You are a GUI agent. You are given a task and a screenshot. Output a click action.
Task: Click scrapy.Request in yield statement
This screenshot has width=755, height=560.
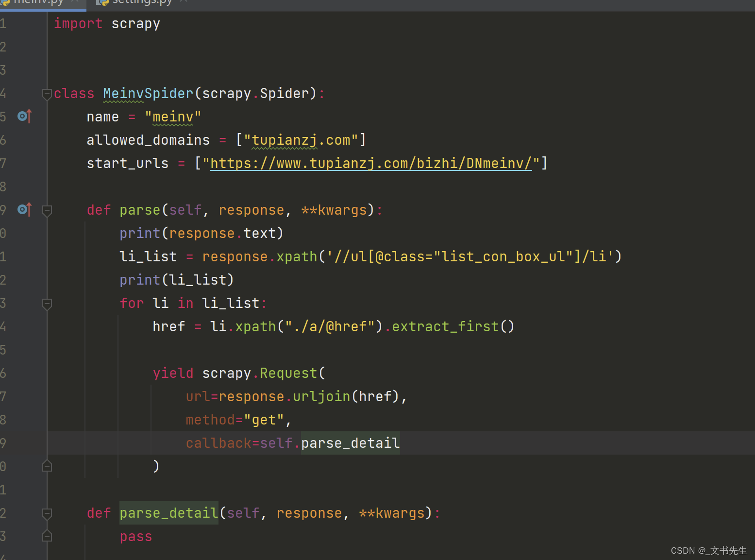[x=260, y=373]
